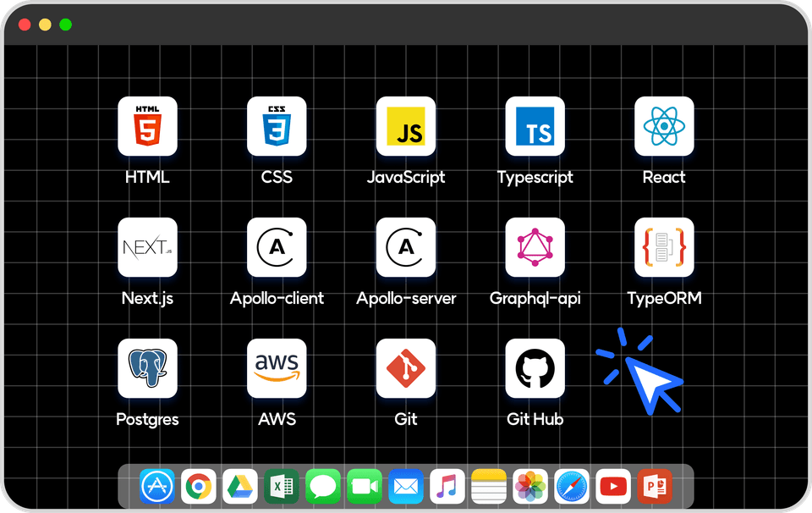This screenshot has width=812, height=513.
Task: Click the "Graphql-api" label
Action: pyautogui.click(x=535, y=299)
